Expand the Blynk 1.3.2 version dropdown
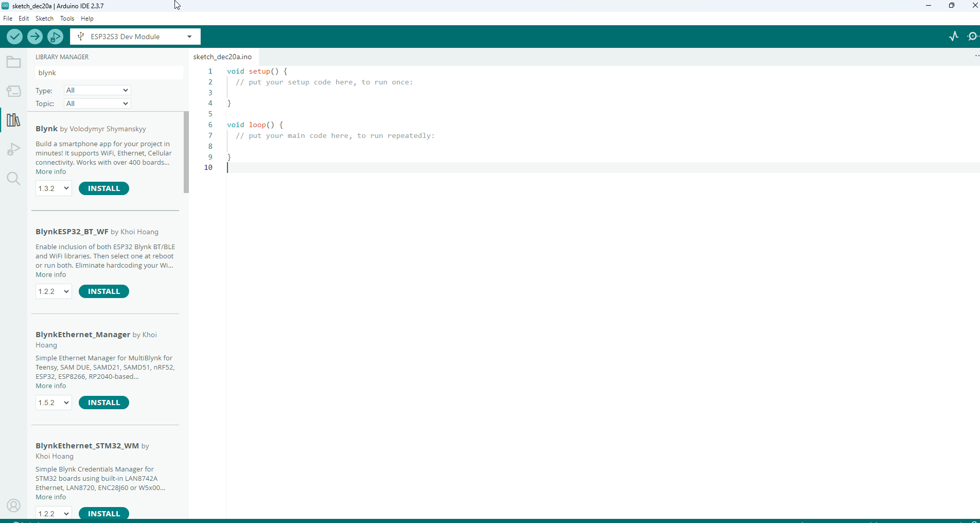Image resolution: width=980 pixels, height=523 pixels. point(54,188)
